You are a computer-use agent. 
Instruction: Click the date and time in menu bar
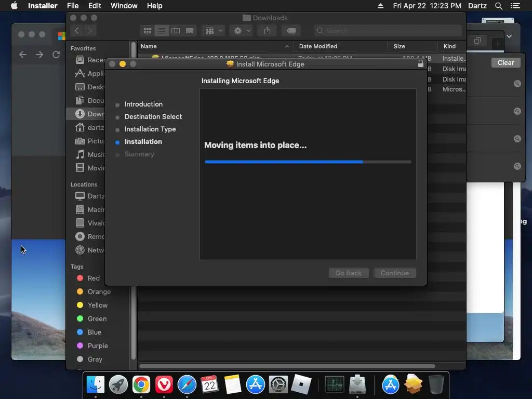coord(427,6)
